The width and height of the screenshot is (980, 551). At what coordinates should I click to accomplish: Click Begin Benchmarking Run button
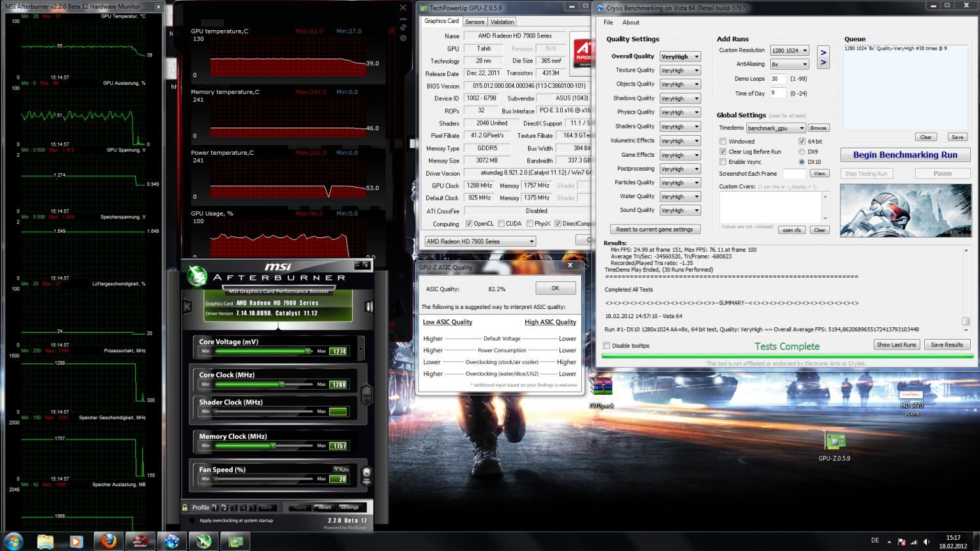pos(905,155)
